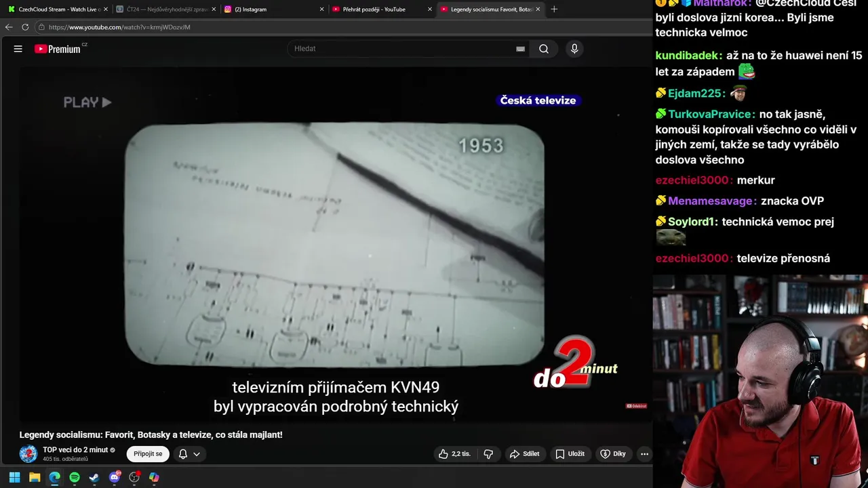The image size is (868, 488).
Task: Close the Instagram tab
Action: (x=321, y=9)
